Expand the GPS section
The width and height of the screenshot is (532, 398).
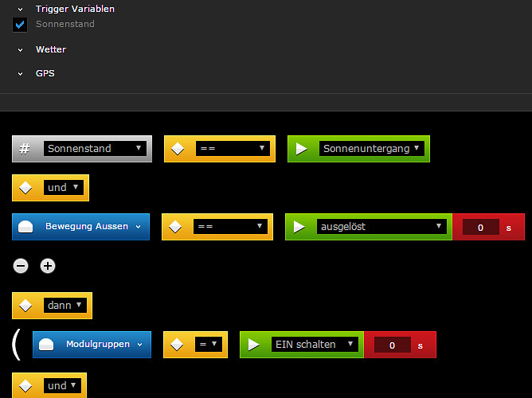pyautogui.click(x=21, y=74)
